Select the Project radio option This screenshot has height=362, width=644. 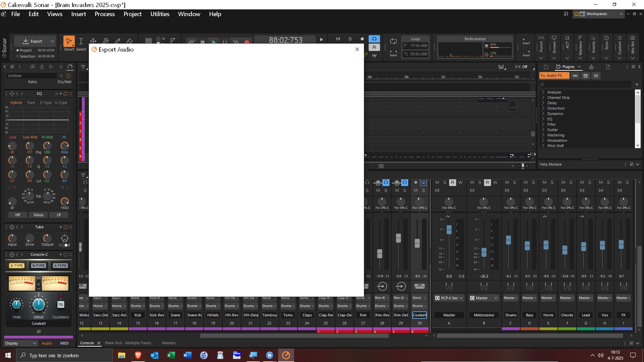pyautogui.click(x=24, y=50)
